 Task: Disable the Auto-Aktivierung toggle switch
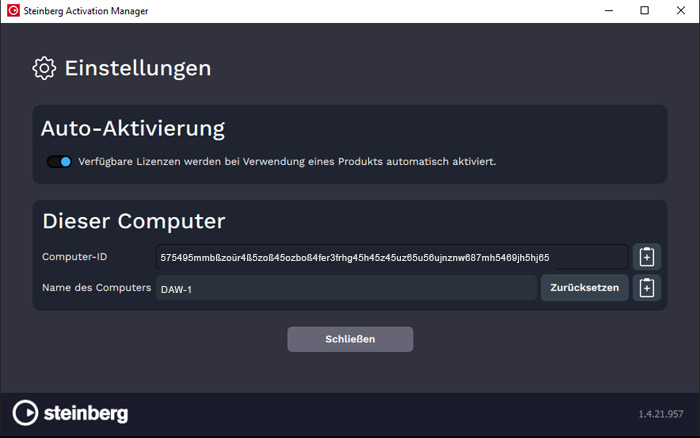coord(59,161)
